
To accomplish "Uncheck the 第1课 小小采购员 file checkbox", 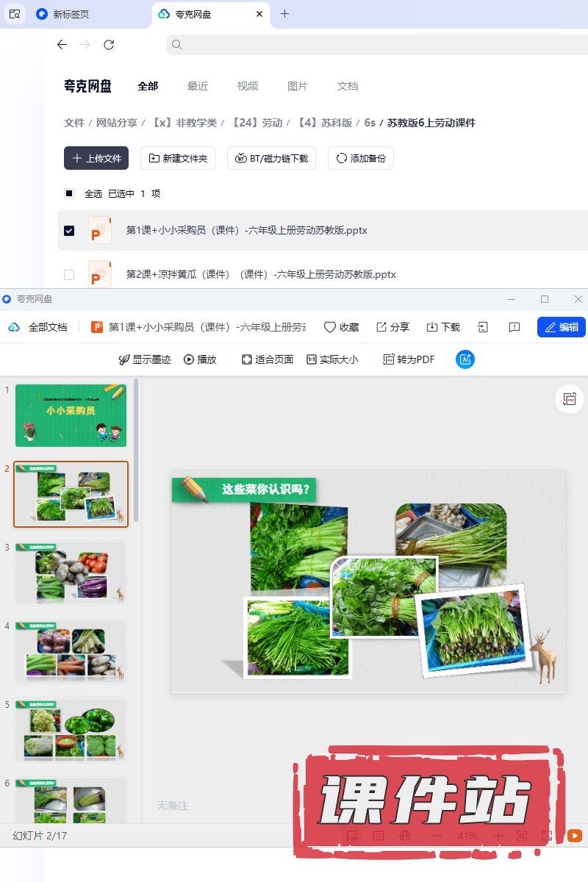I will 69,231.
